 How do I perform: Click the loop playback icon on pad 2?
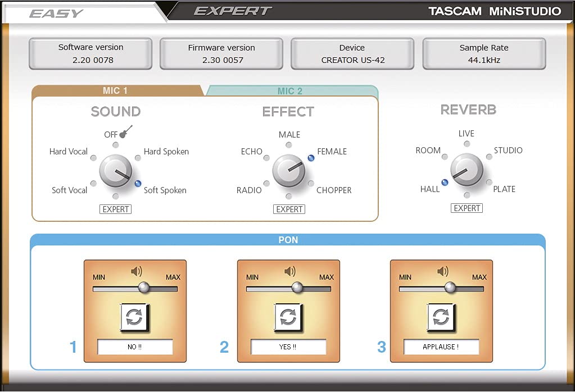tap(288, 318)
